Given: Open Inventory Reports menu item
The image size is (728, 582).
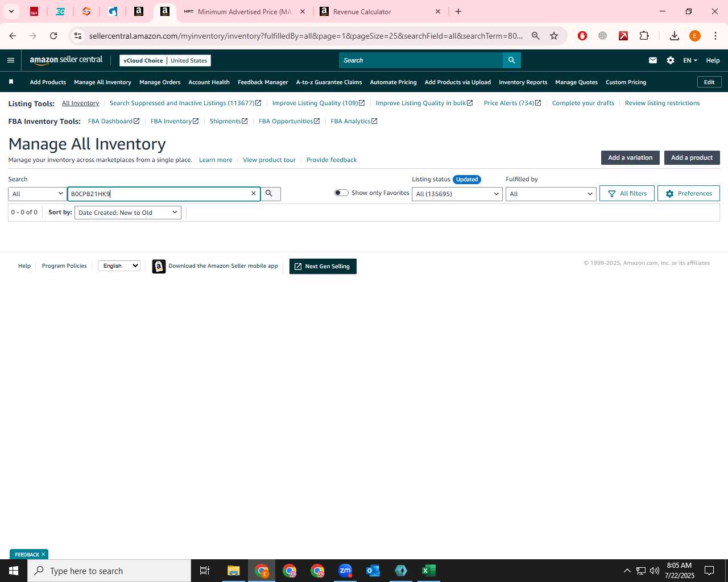Looking at the screenshot, I should (523, 82).
